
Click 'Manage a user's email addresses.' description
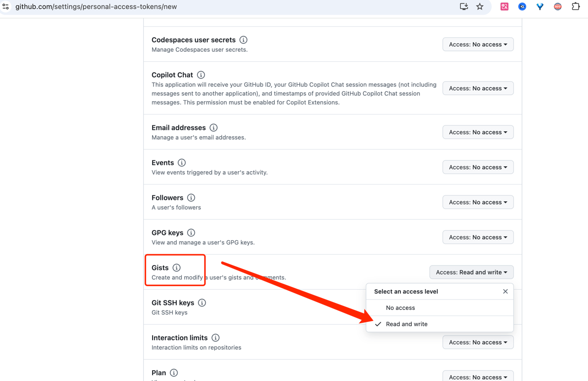tap(199, 137)
